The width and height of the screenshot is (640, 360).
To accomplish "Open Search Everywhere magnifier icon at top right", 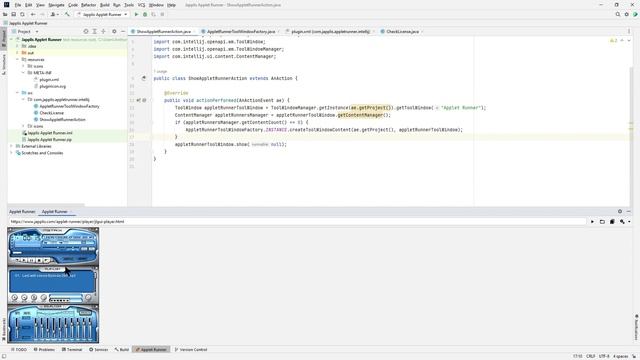I will point(618,14).
